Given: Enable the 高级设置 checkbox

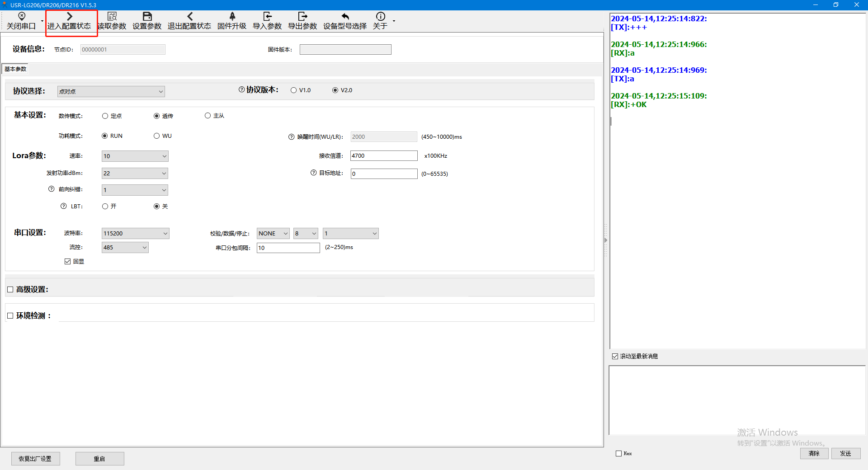Looking at the screenshot, I should click(10, 290).
